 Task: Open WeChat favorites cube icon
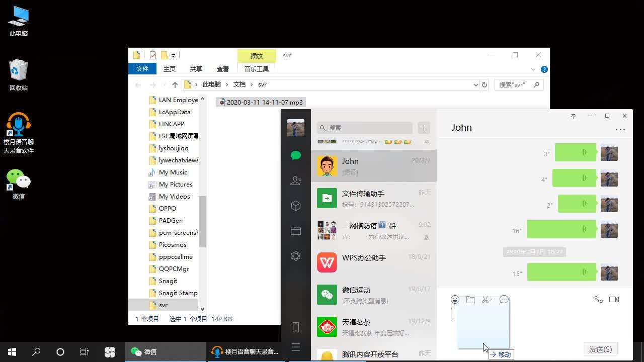(296, 206)
